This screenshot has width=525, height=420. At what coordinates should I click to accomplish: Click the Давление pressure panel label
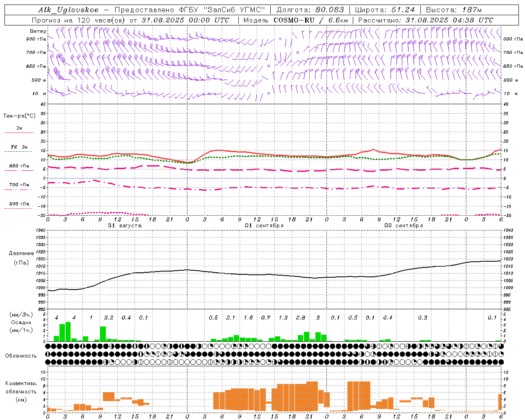(21, 253)
